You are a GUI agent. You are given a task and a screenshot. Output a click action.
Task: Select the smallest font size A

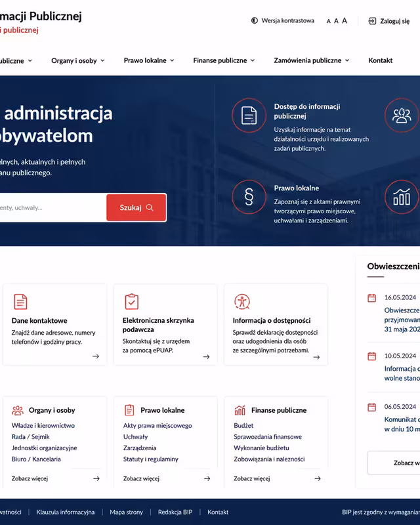[x=329, y=22]
